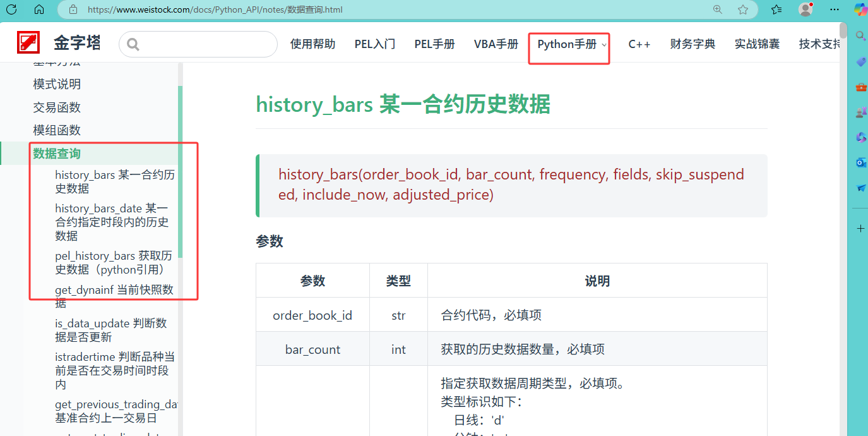The image size is (868, 436).
Task: Click the 合约代码，必填项 description cell
Action: point(597,315)
